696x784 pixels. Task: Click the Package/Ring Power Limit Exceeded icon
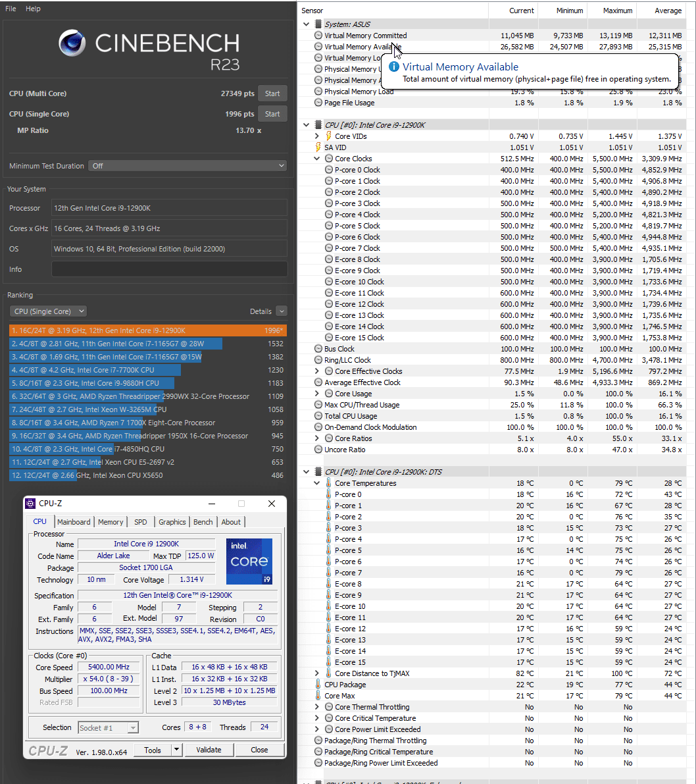(x=318, y=763)
